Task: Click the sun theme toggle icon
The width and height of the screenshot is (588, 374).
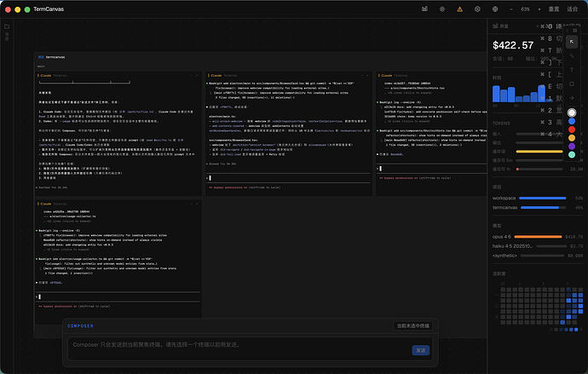Action: point(442,9)
